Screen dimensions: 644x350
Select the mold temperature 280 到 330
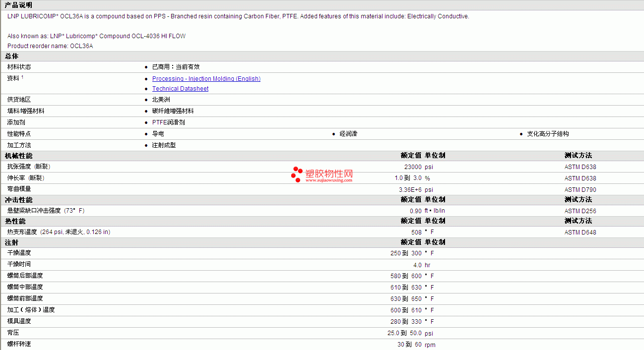click(406, 322)
